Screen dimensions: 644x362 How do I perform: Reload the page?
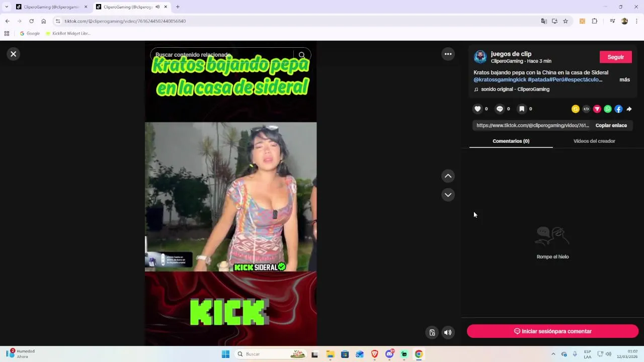coord(31,21)
